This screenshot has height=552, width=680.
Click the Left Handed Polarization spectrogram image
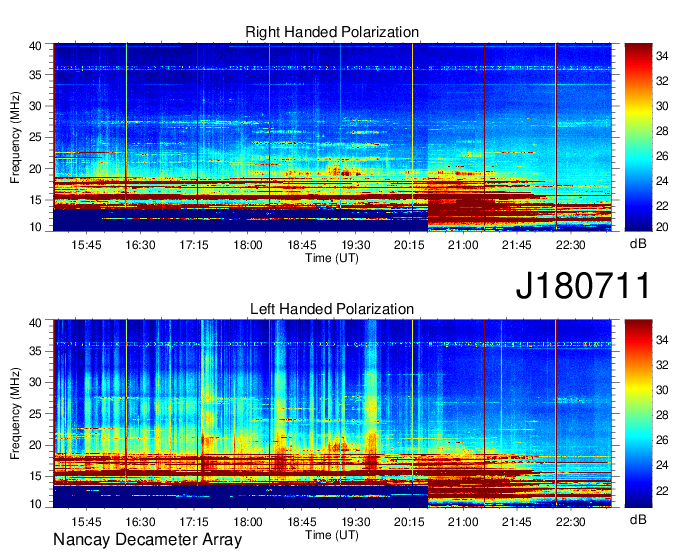(x=332, y=414)
